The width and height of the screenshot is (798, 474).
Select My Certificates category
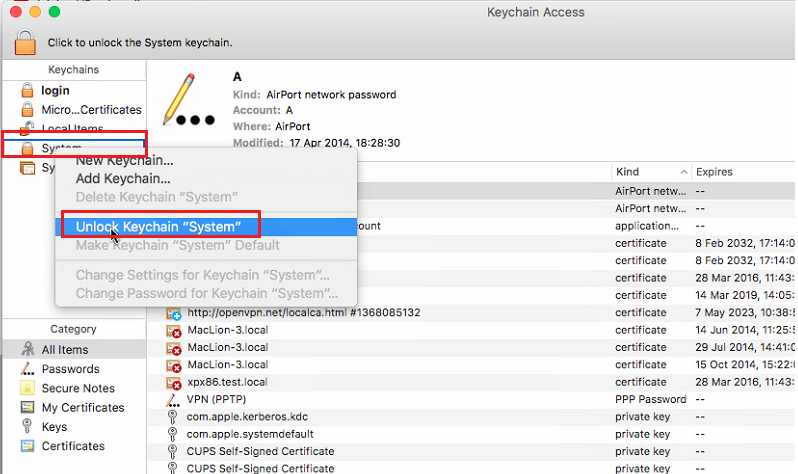83,408
